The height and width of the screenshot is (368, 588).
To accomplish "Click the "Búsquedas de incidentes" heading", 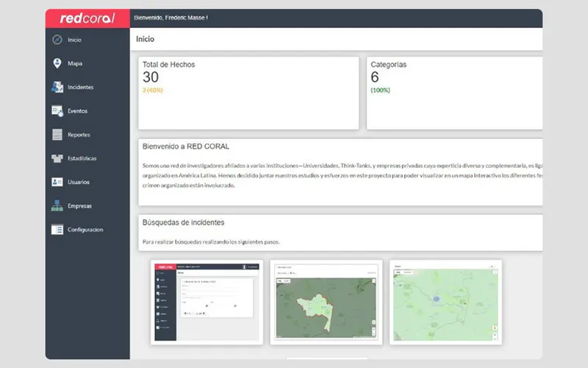I will tap(183, 222).
